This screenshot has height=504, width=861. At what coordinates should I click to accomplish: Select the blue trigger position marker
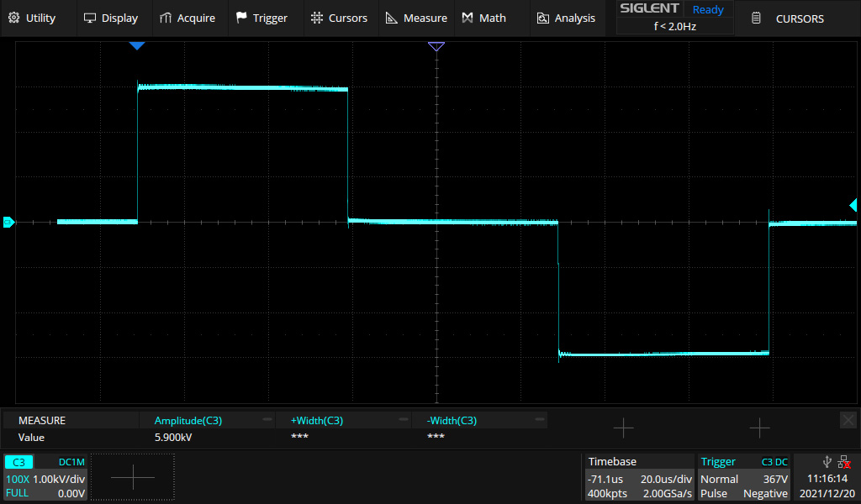point(137,46)
